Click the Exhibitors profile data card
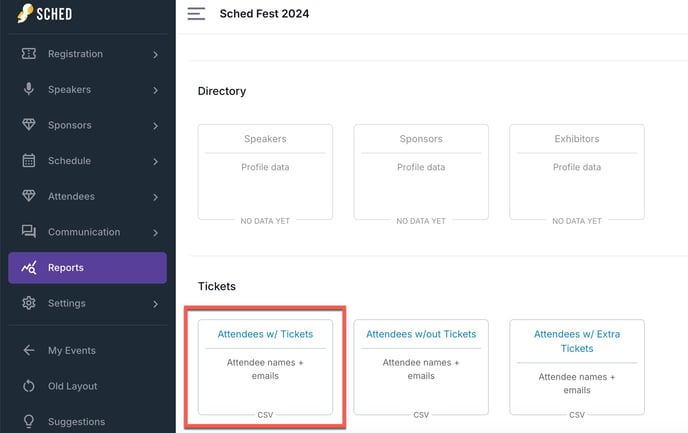Viewport: 688px width, 433px height. click(577, 172)
